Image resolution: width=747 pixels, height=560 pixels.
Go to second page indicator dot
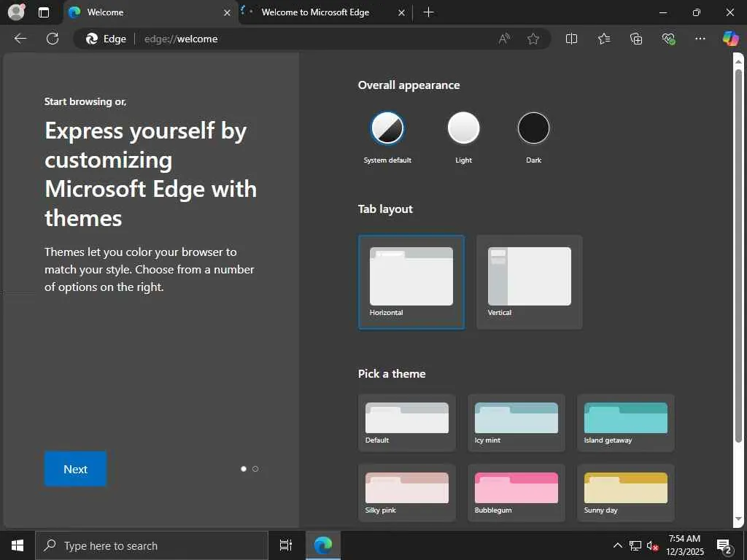255,469
